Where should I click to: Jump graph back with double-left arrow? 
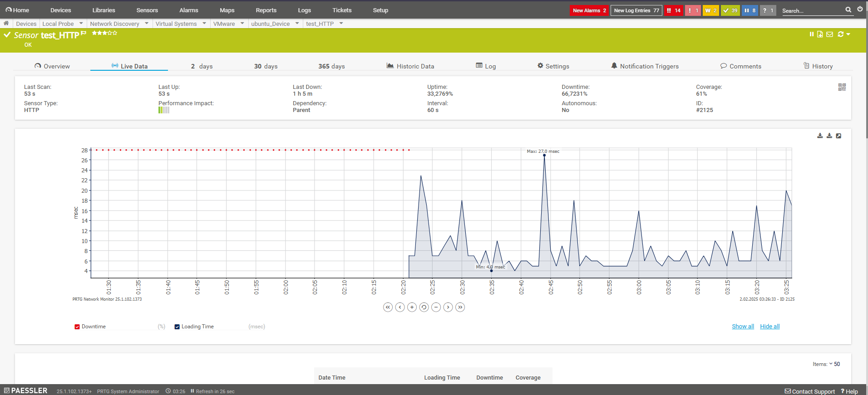pos(388,307)
